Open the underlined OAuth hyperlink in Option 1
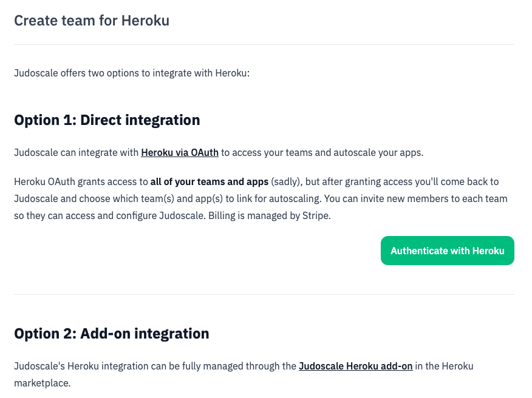532x398 pixels. 179,152
